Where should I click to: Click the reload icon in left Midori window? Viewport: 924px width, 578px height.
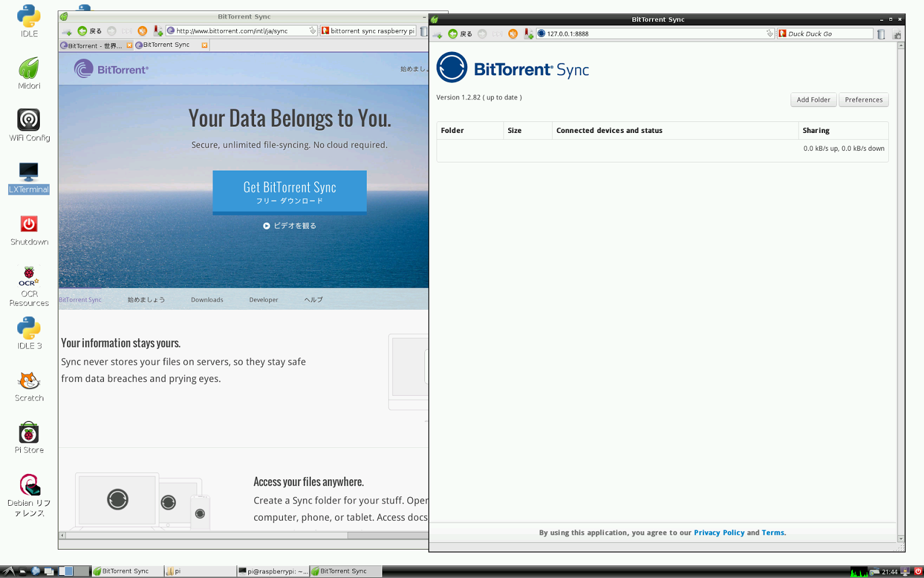click(x=142, y=31)
